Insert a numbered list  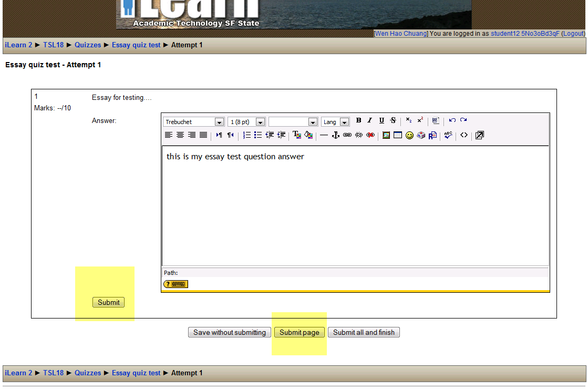[246, 135]
